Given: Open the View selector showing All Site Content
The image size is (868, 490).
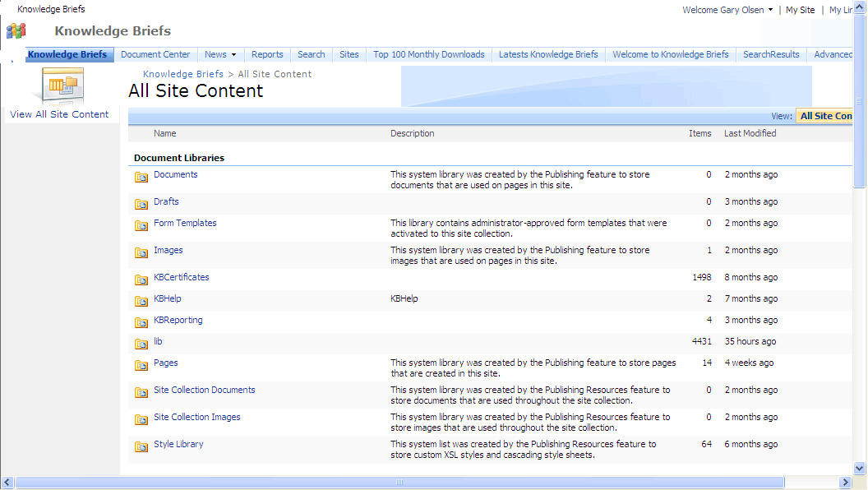Looking at the screenshot, I should tap(825, 116).
